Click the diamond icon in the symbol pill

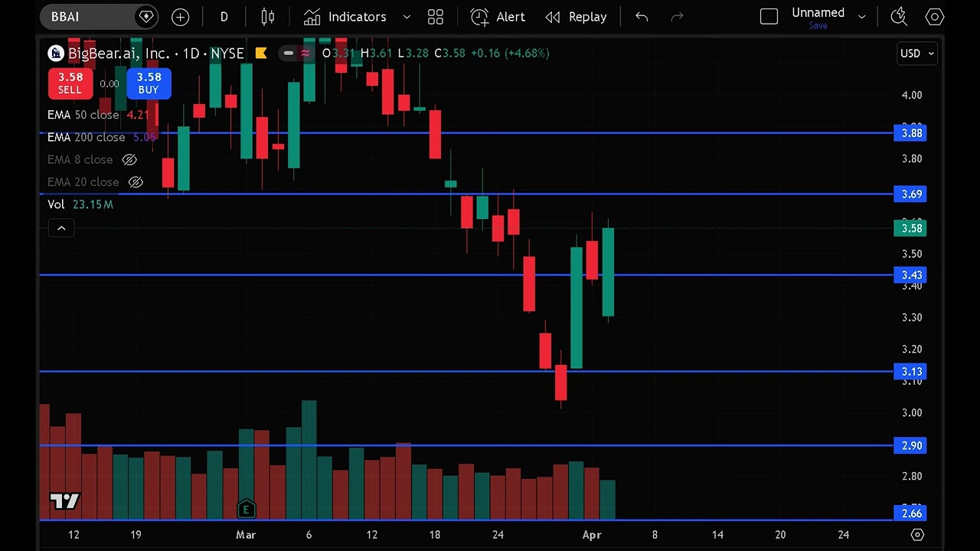click(x=145, y=16)
